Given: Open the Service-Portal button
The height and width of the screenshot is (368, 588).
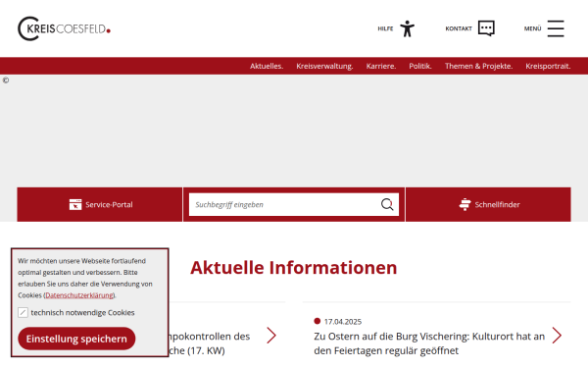Looking at the screenshot, I should click(100, 205).
